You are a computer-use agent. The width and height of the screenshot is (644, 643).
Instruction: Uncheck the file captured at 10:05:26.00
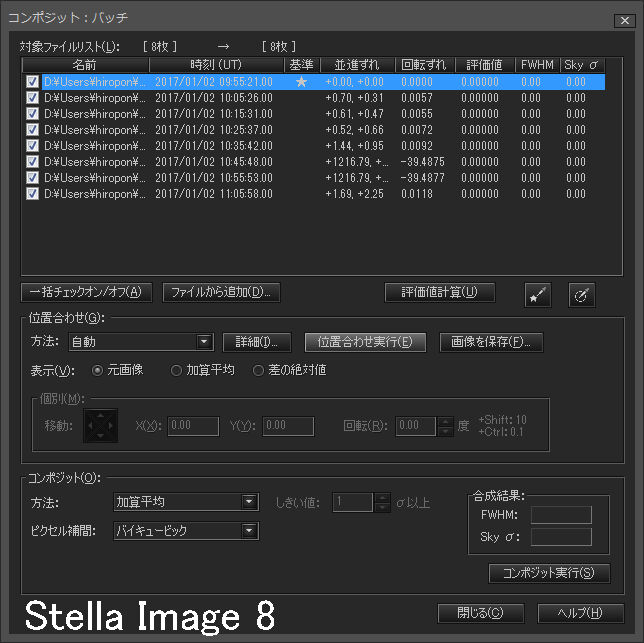pos(32,98)
